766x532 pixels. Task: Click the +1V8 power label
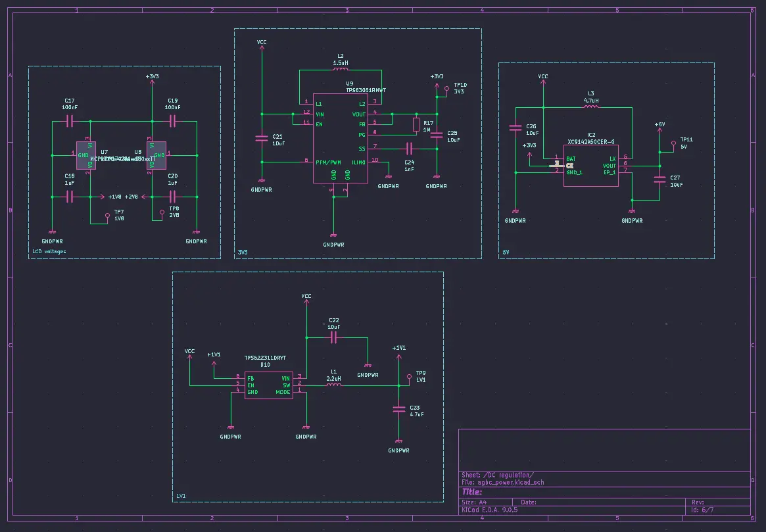point(115,197)
